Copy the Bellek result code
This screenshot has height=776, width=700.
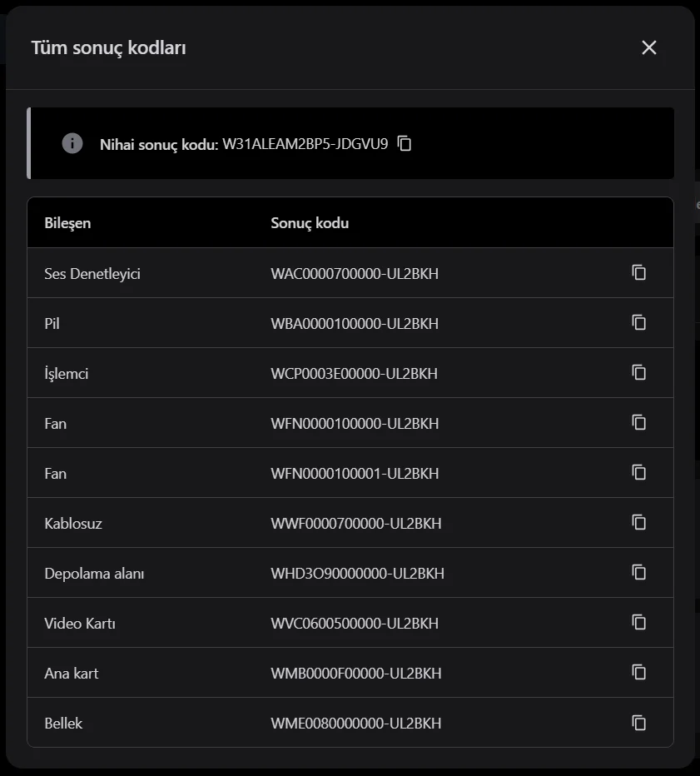pos(638,722)
